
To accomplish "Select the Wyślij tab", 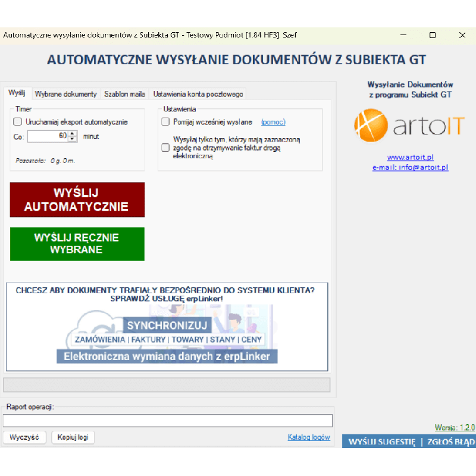I will [16, 93].
